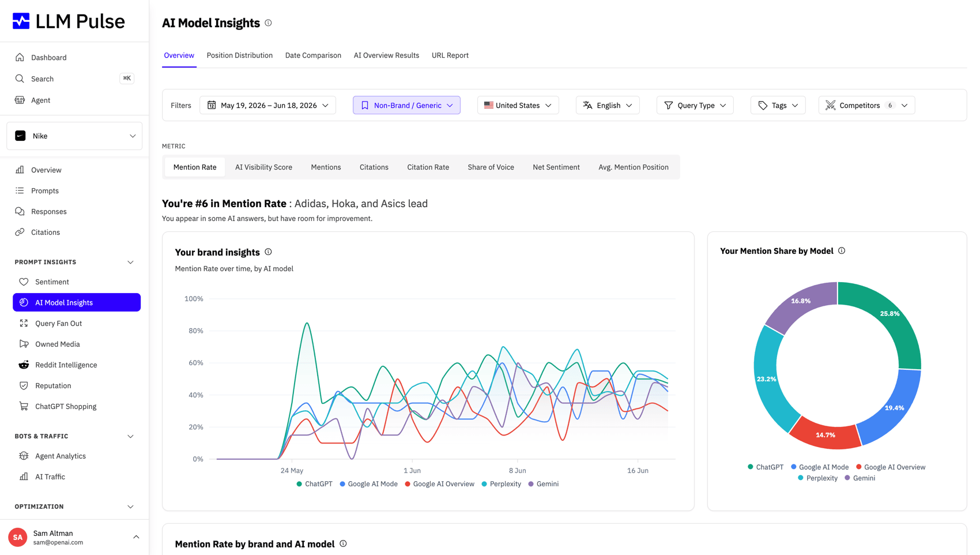Switch to URL Report tab
This screenshot has width=980, height=555.
(x=450, y=55)
